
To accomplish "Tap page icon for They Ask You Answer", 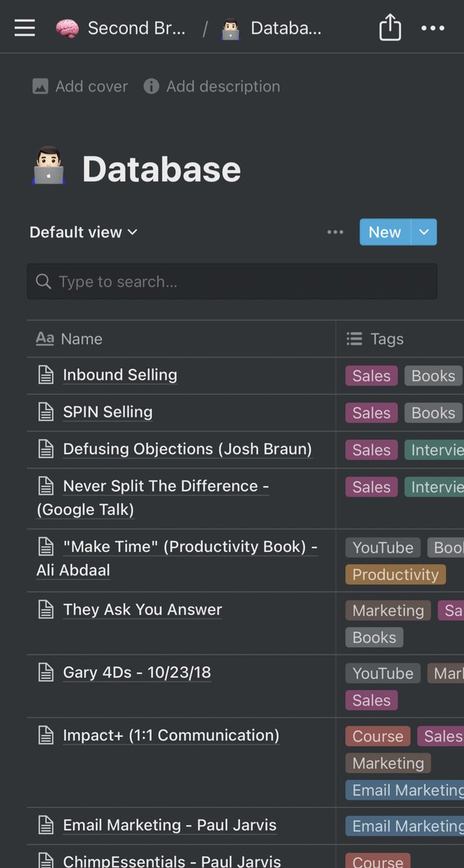I will click(46, 609).
